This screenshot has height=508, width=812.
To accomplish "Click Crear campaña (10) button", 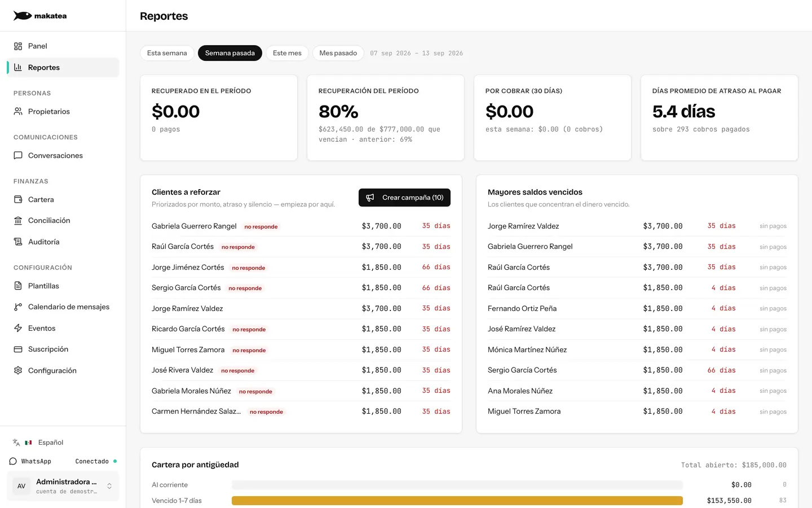I will point(404,198).
